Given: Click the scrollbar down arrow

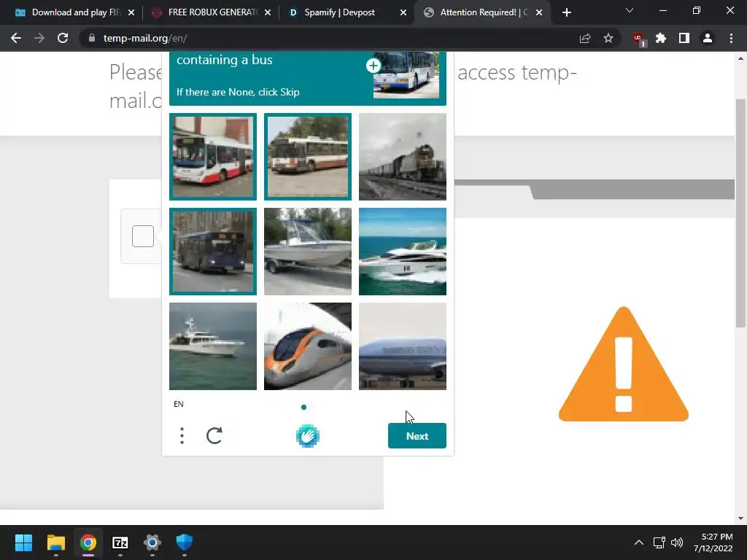Looking at the screenshot, I should (x=740, y=518).
